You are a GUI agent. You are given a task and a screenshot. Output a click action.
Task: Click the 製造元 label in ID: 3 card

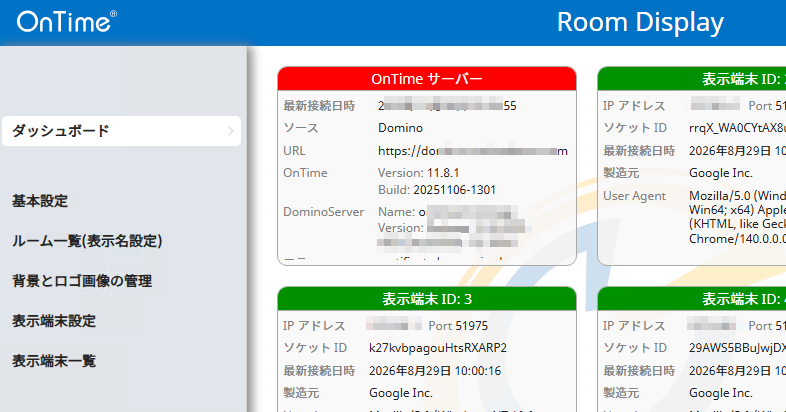[x=301, y=393]
